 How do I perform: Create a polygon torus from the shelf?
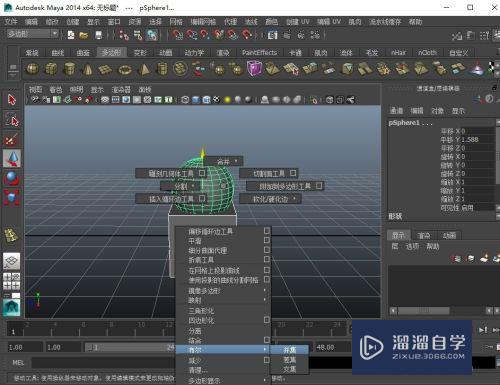coord(125,70)
